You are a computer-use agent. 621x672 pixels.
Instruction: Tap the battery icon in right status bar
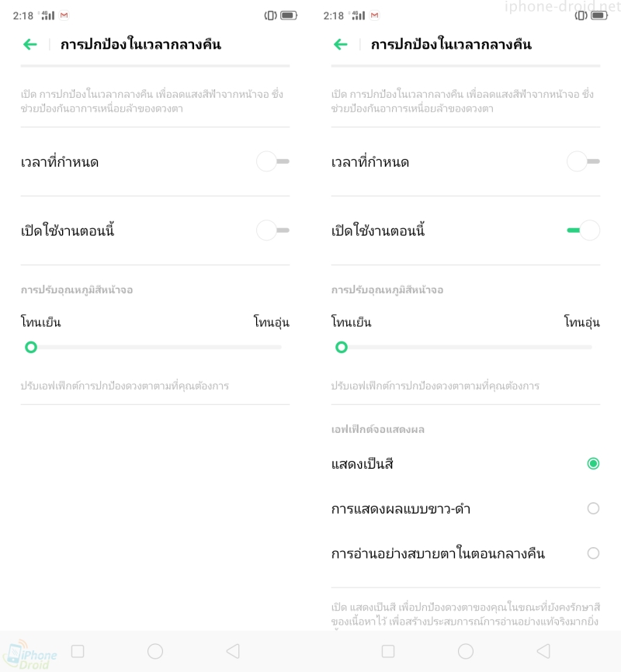[x=599, y=16]
